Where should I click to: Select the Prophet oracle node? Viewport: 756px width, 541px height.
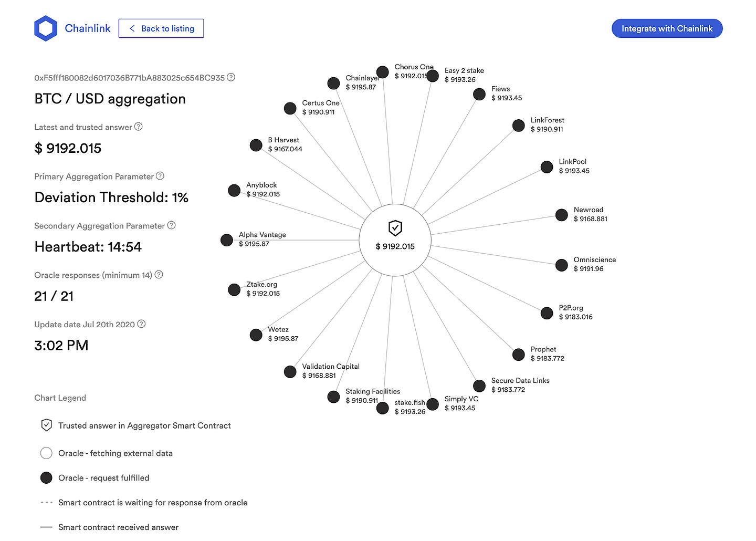coord(519,355)
